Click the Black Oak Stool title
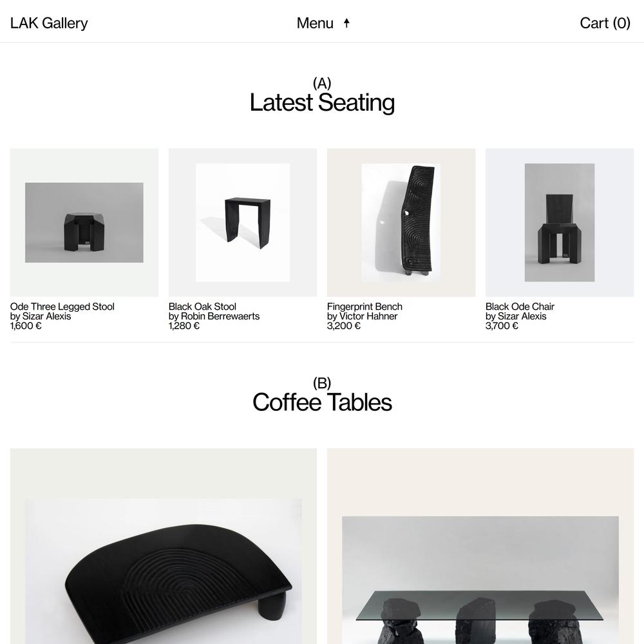 202,307
